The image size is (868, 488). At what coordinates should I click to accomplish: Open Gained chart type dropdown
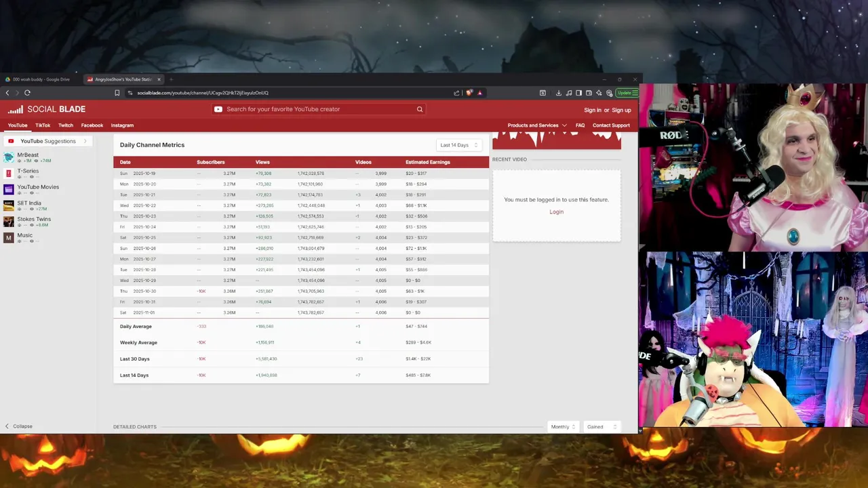(x=601, y=427)
